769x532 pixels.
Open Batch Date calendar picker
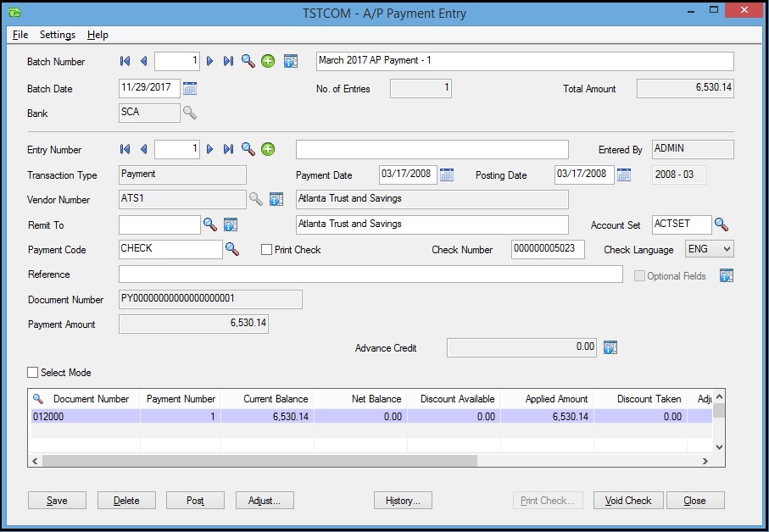190,88
